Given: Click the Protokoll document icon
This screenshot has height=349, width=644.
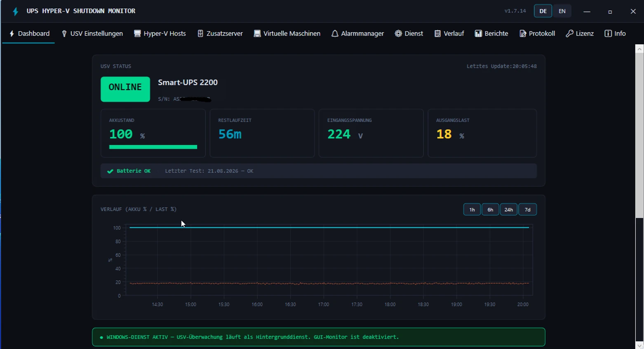Looking at the screenshot, I should tap(523, 33).
